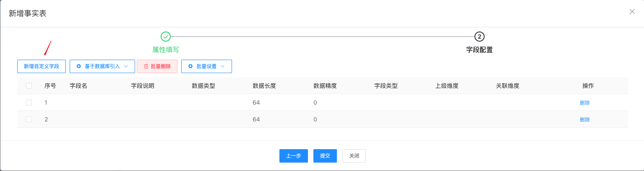Image resolution: width=644 pixels, height=171 pixels.
Task: Click the 数据精度 column header
Action: [325, 86]
